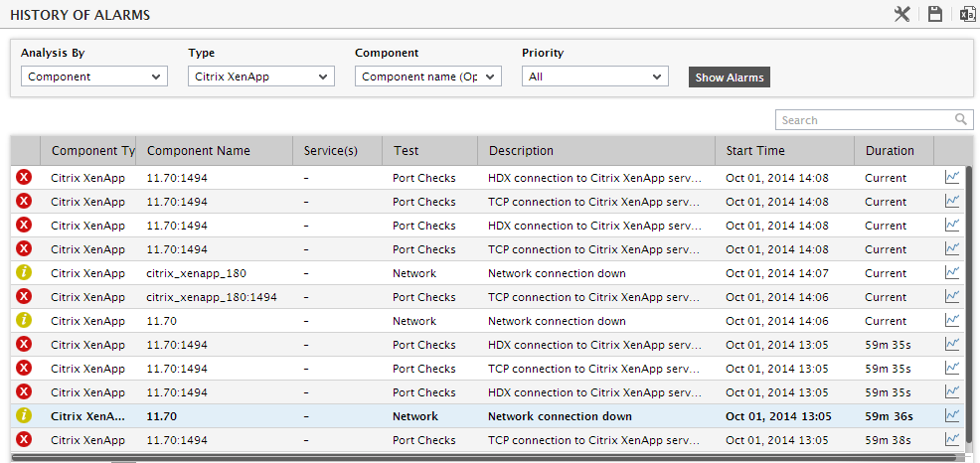Sort by Start Time column header
The height and width of the screenshot is (463, 980).
784,151
